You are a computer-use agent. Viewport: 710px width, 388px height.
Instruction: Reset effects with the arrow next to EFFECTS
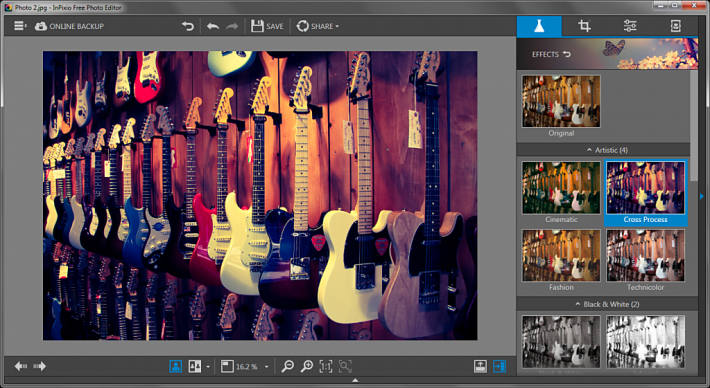coord(567,54)
